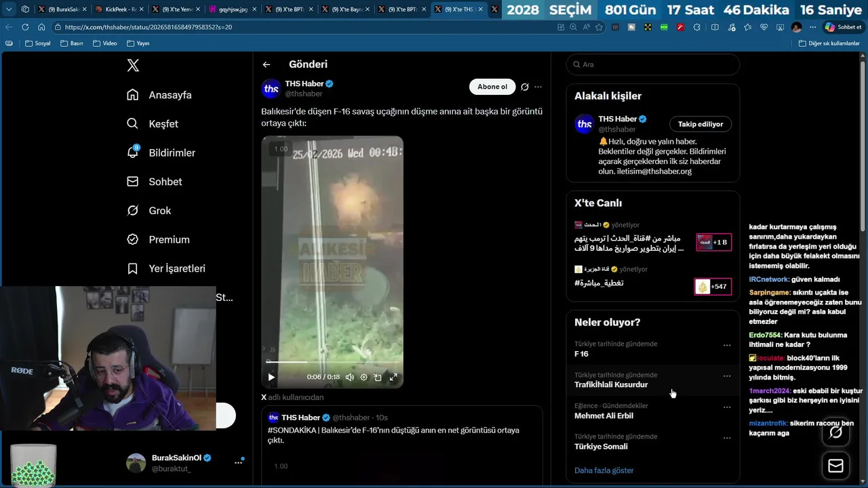Reload the page

(25, 27)
